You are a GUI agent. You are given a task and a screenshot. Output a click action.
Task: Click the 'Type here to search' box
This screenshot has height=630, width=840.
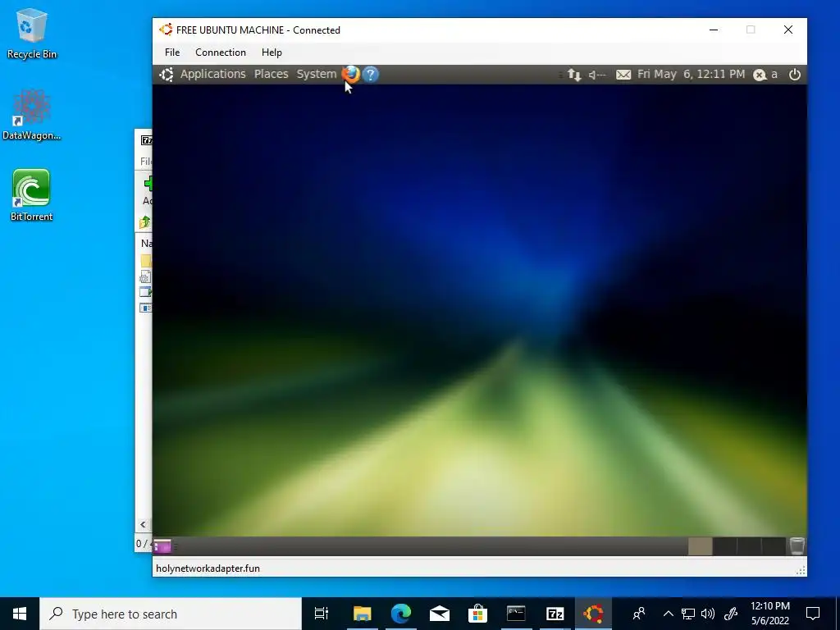click(171, 614)
